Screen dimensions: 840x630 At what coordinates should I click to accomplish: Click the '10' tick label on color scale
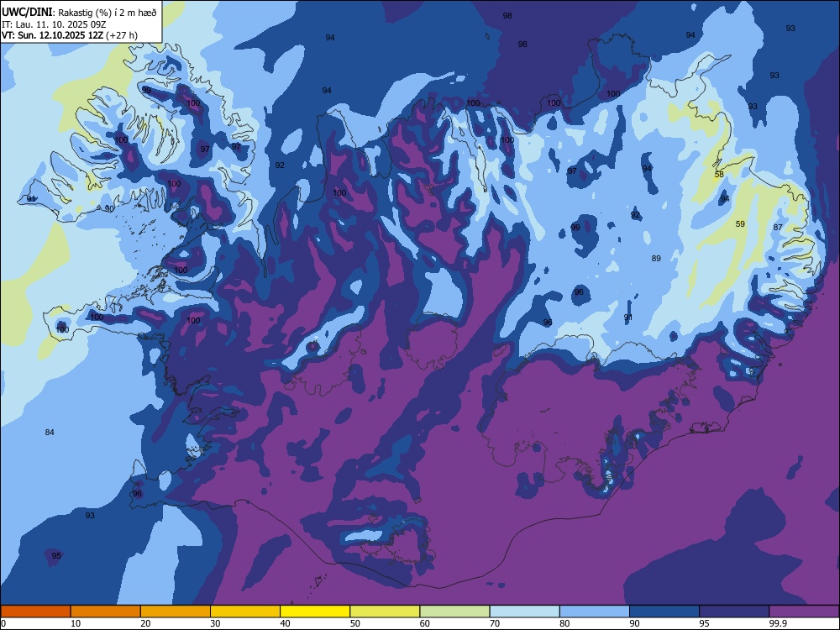click(x=76, y=623)
